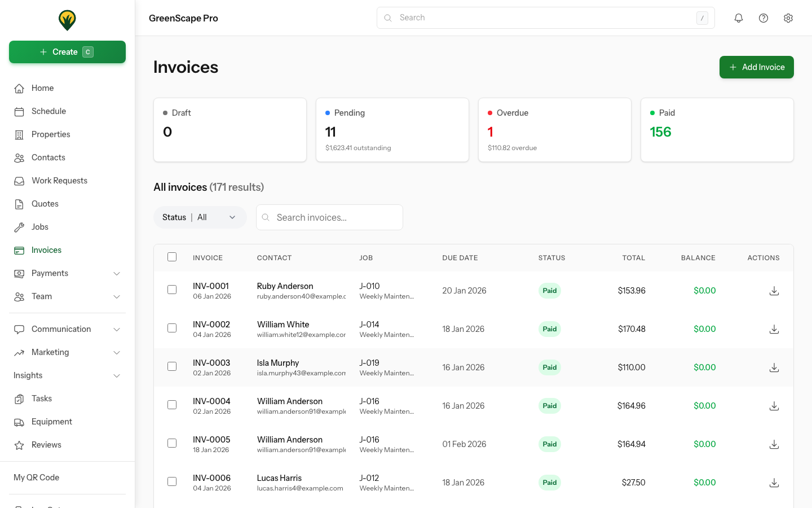Viewport: 812px width, 508px height.
Task: Open the Schedule section
Action: click(47, 111)
